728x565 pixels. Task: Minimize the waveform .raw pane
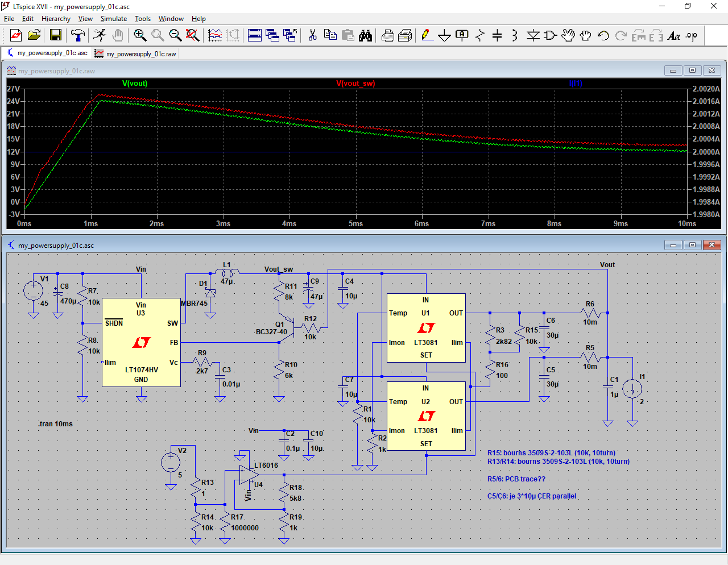[x=673, y=70]
